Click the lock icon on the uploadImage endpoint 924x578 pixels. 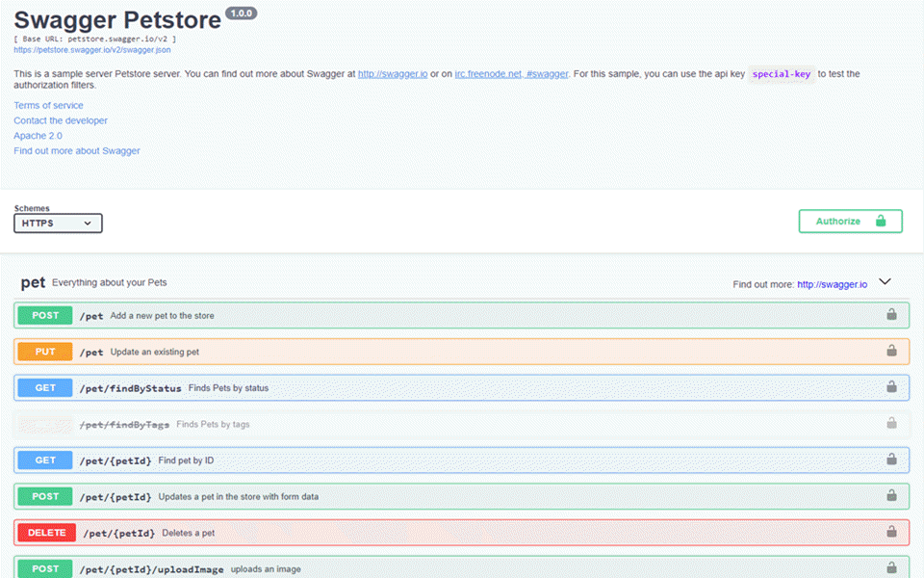click(x=890, y=567)
